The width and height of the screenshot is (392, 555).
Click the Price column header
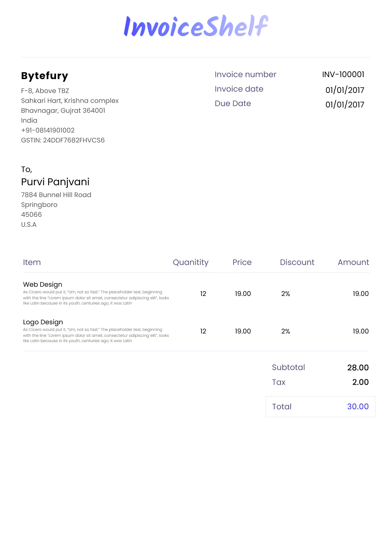pyautogui.click(x=242, y=262)
